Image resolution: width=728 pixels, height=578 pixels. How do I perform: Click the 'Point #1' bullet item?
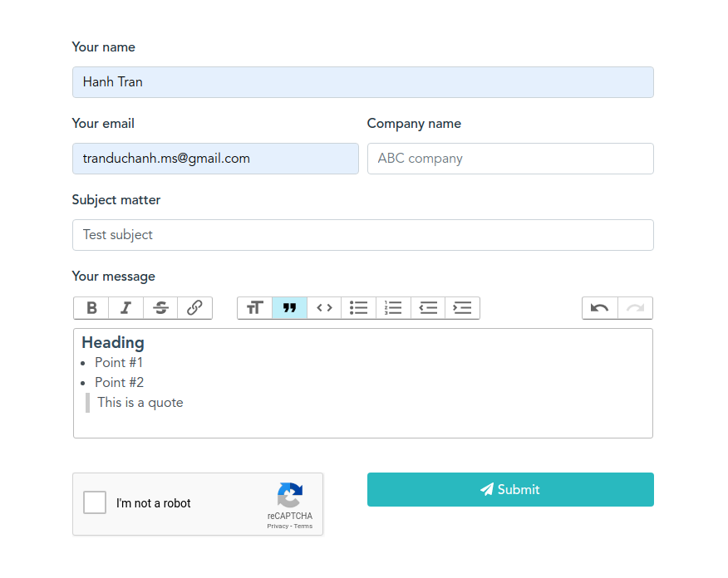click(x=119, y=362)
